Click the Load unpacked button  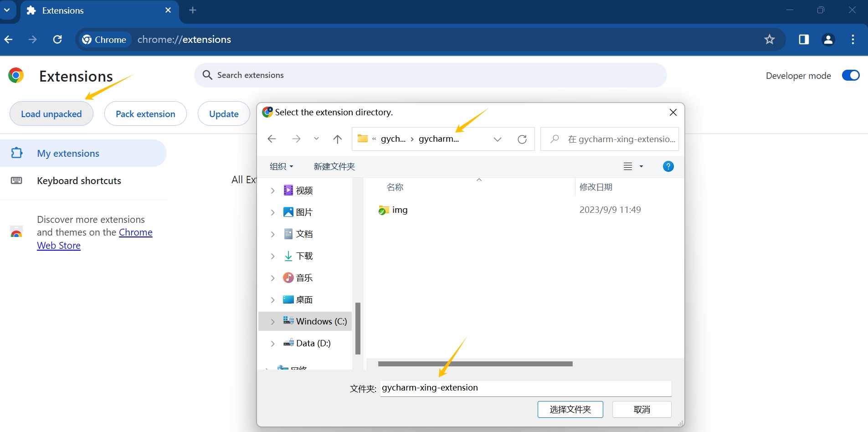[51, 114]
